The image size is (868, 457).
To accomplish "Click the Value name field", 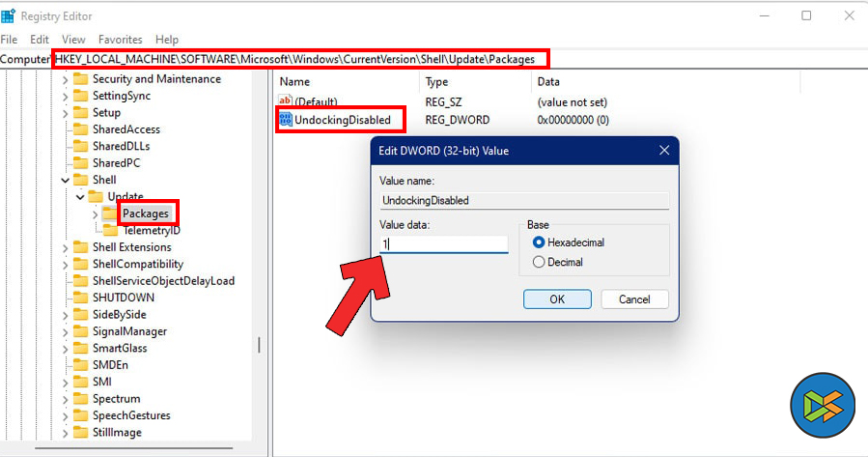I will click(x=524, y=201).
